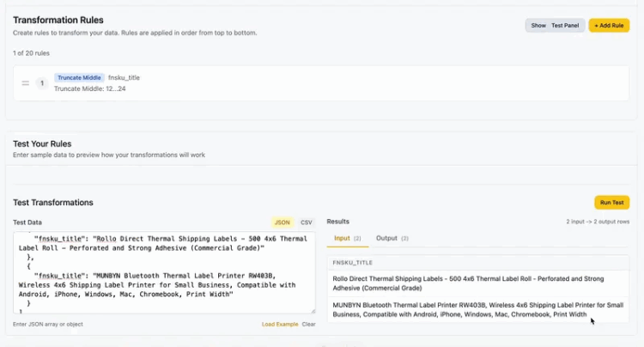
Task: Switch test data format to JSON
Action: (283, 222)
